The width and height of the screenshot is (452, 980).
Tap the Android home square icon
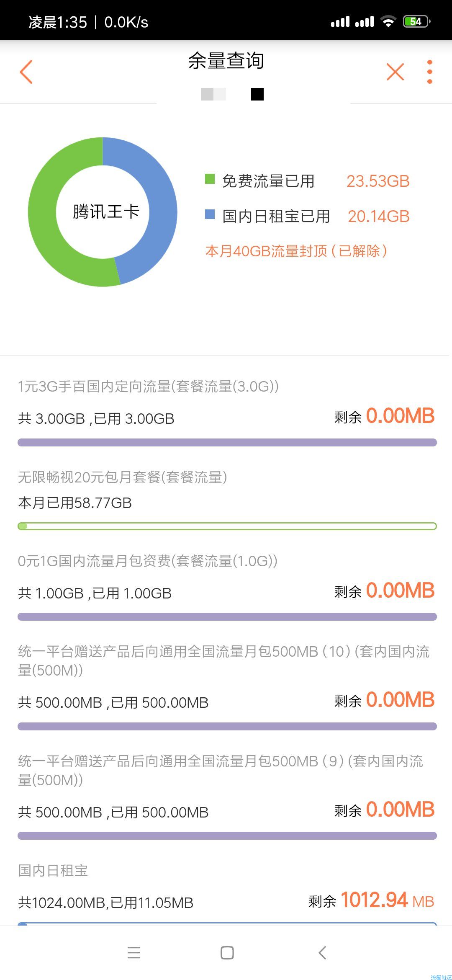[227, 953]
